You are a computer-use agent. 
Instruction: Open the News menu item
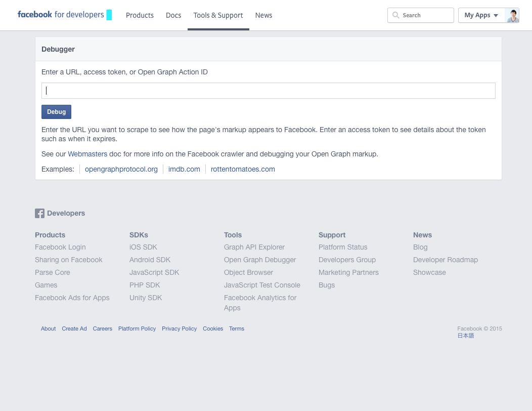[263, 15]
